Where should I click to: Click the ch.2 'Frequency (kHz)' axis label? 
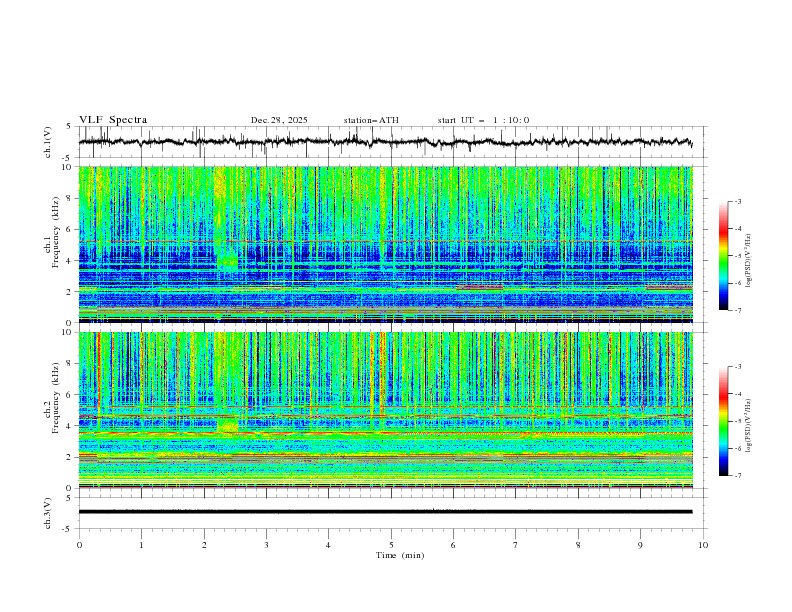pos(56,397)
